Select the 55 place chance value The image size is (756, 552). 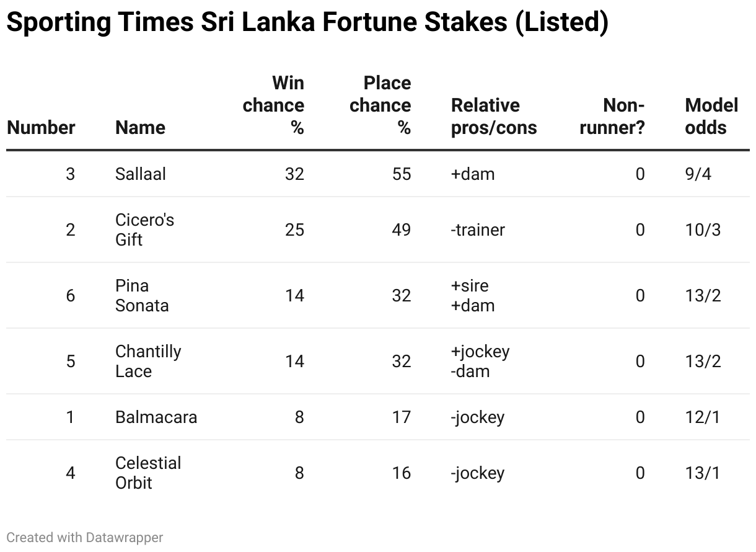[x=402, y=174]
